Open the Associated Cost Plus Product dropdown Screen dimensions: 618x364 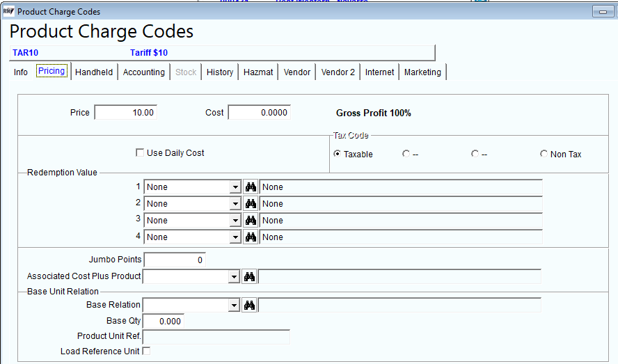point(234,276)
